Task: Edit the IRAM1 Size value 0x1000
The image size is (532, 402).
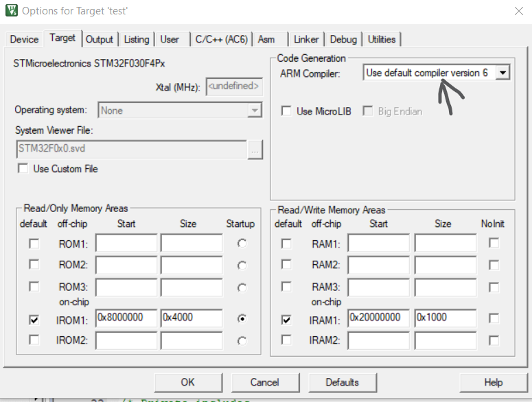Action: [x=446, y=318]
